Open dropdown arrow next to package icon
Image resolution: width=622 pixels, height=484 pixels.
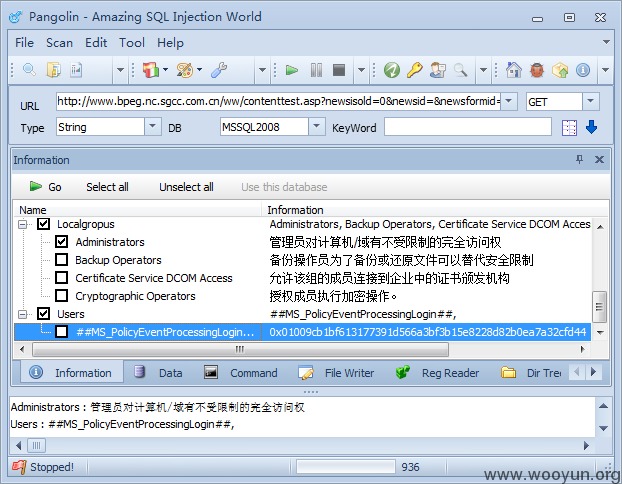tap(165, 70)
